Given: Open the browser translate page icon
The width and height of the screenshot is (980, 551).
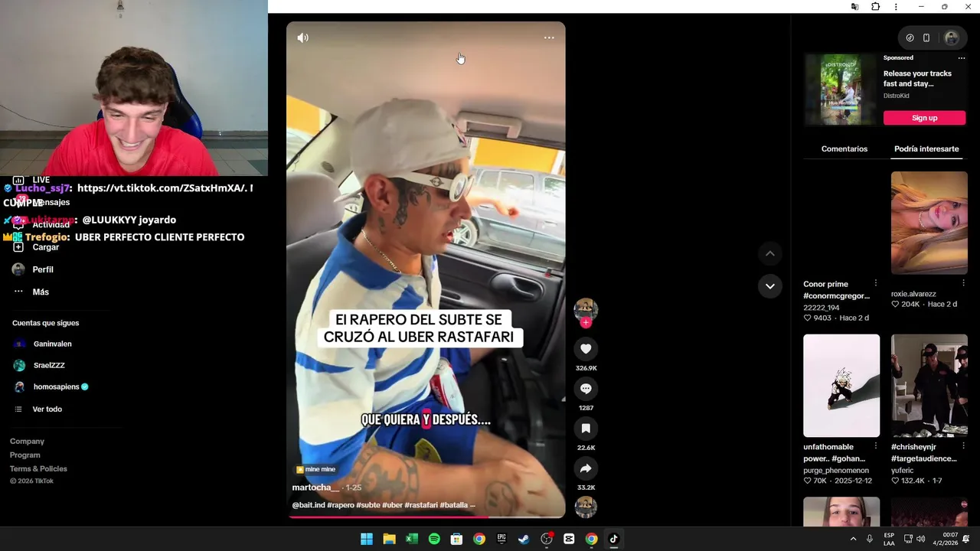Looking at the screenshot, I should point(854,7).
